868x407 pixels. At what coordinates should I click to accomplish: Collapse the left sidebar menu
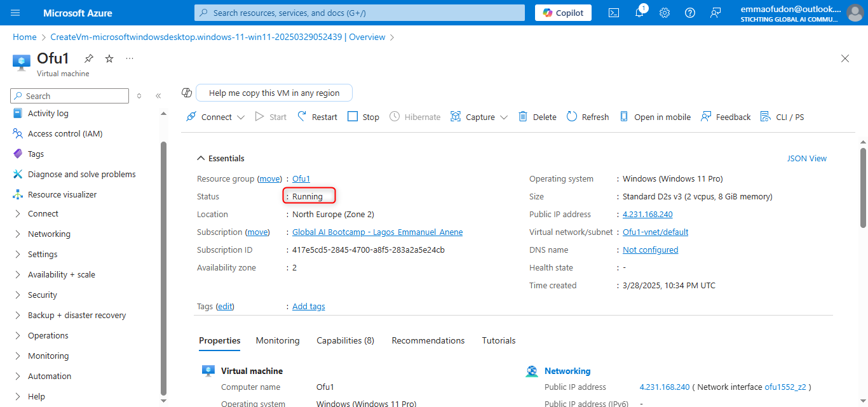pyautogui.click(x=158, y=96)
